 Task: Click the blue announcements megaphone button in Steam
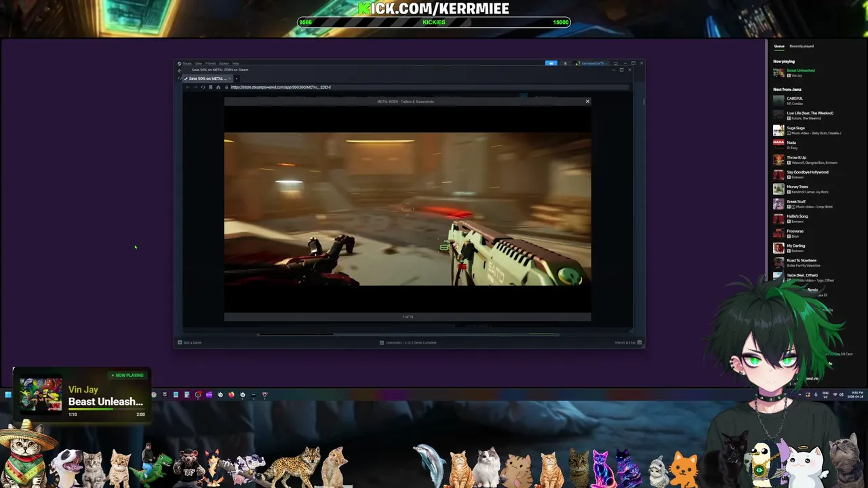coord(551,64)
